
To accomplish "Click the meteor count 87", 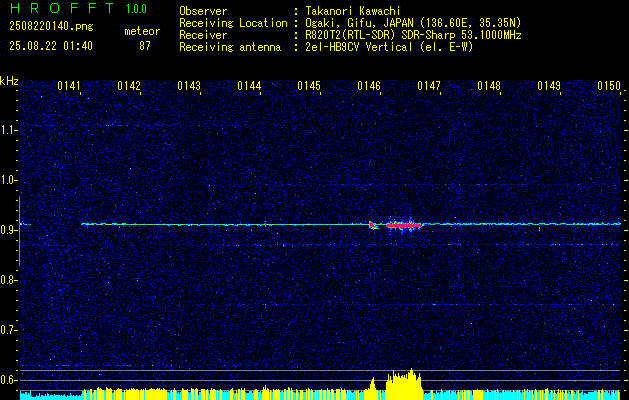I will point(145,46).
